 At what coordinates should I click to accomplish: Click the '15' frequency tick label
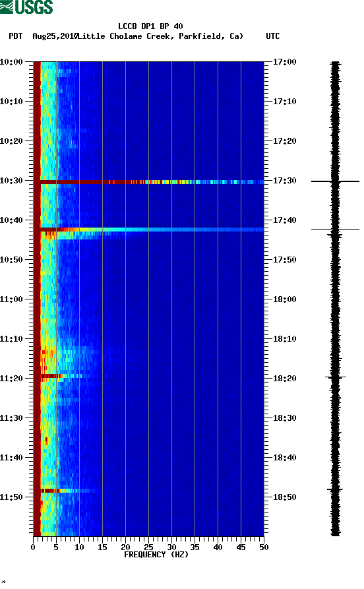102,547
